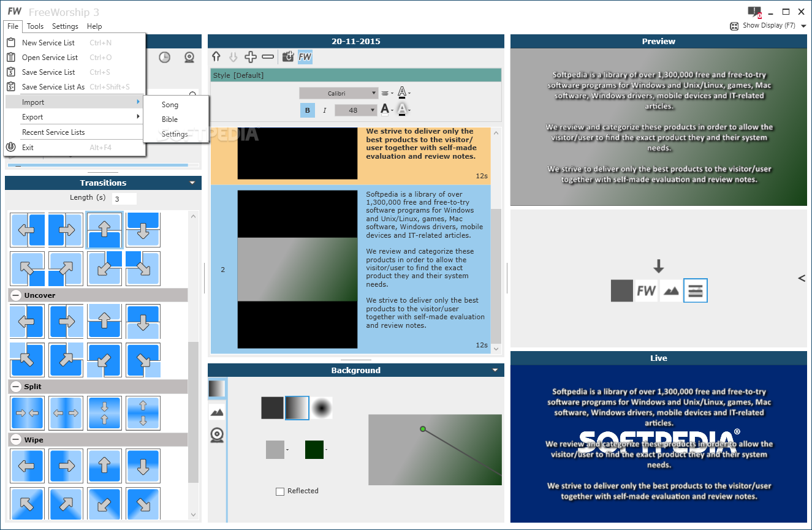Pick the dark green gradient end swatch
Viewport: 812px width, 530px height.
tap(314, 450)
